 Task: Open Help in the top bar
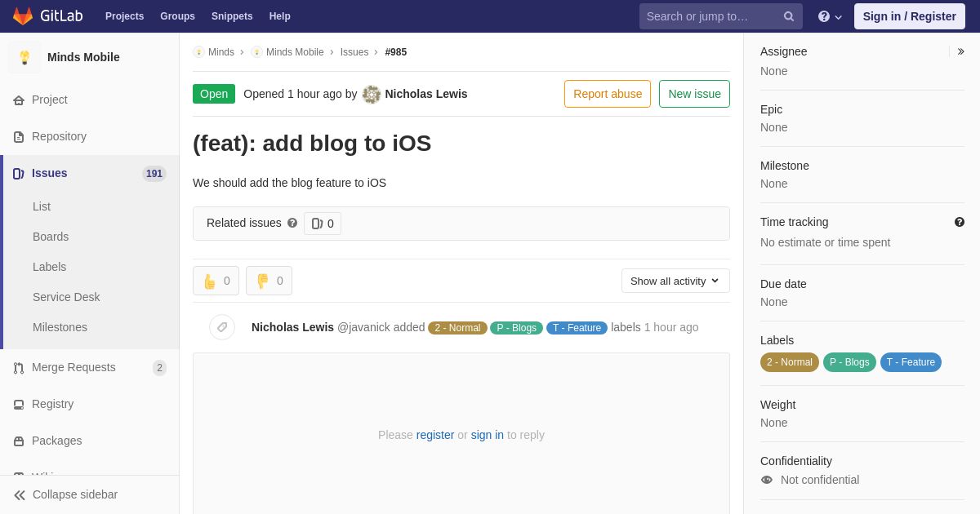(x=280, y=16)
